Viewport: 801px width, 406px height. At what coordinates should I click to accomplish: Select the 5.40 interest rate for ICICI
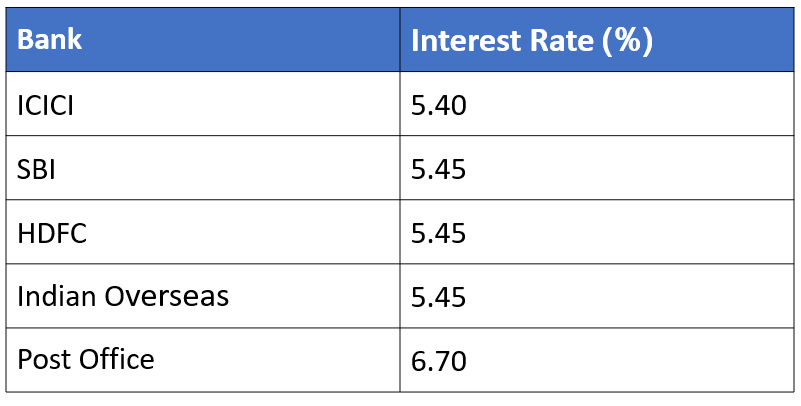tap(438, 105)
